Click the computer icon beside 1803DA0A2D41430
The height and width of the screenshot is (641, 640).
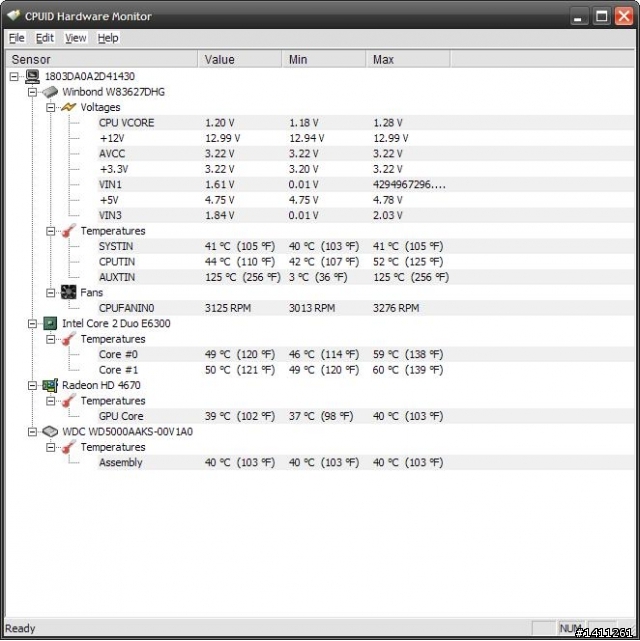32,76
